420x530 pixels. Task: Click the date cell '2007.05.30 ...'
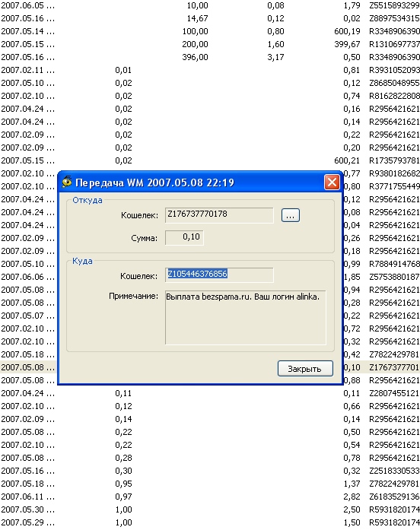tap(27, 509)
